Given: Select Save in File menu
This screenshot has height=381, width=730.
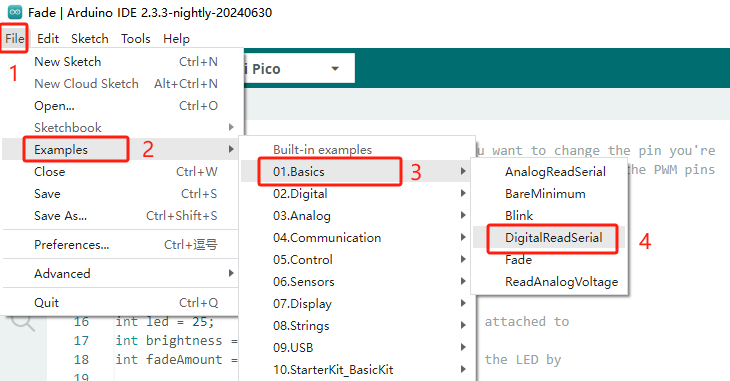Looking at the screenshot, I should 121,194.
